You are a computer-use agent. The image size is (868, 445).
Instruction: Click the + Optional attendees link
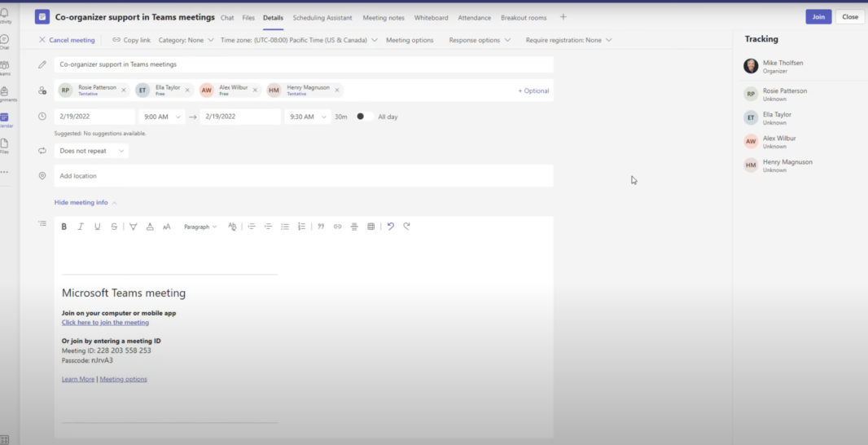[x=533, y=91]
